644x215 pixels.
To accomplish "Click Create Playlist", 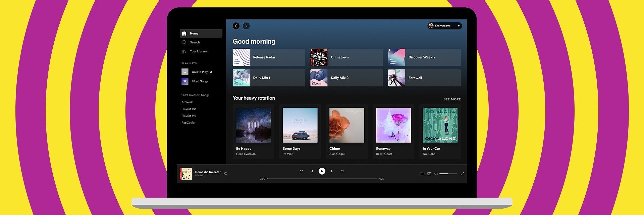I will pyautogui.click(x=201, y=72).
